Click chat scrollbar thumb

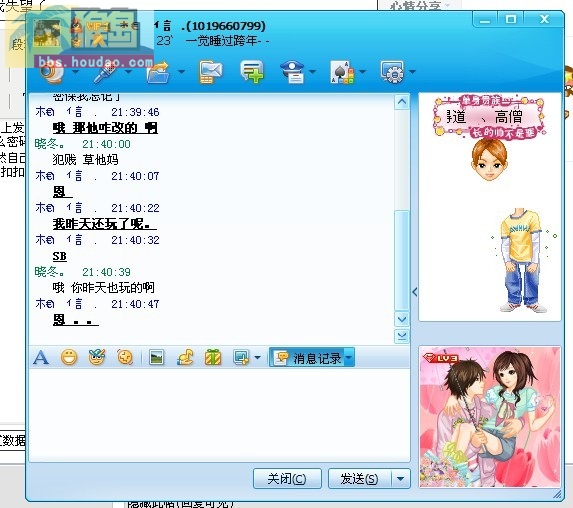402,260
